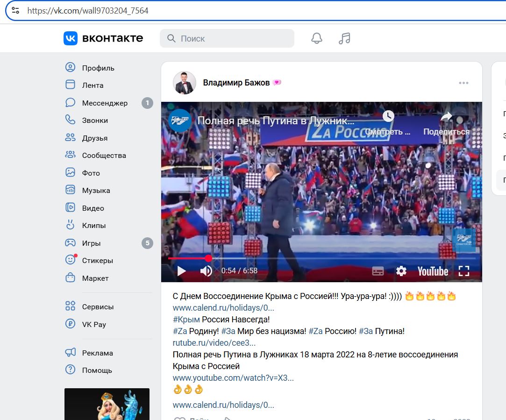Go to Лента feed
Screen dimensions: 506x420
93,85
